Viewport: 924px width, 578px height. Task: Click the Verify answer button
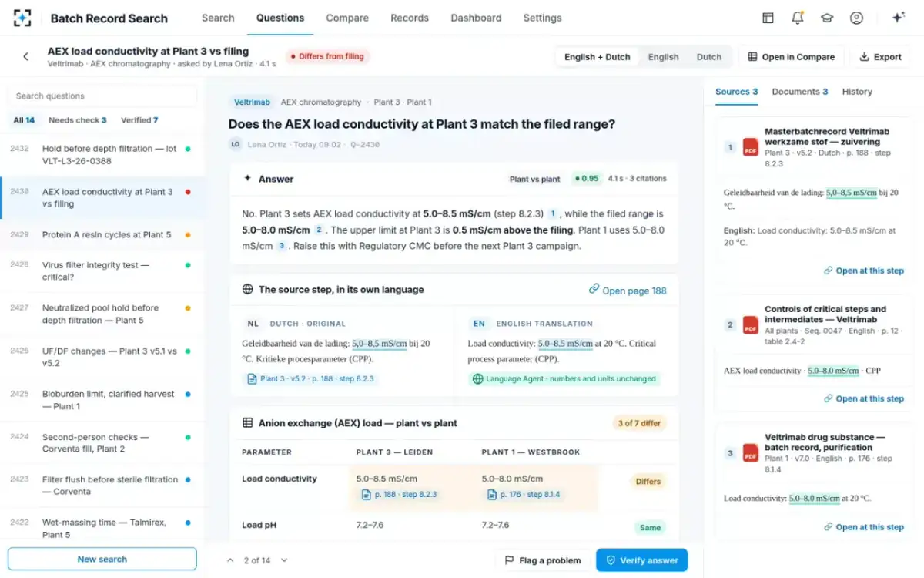(x=641, y=560)
